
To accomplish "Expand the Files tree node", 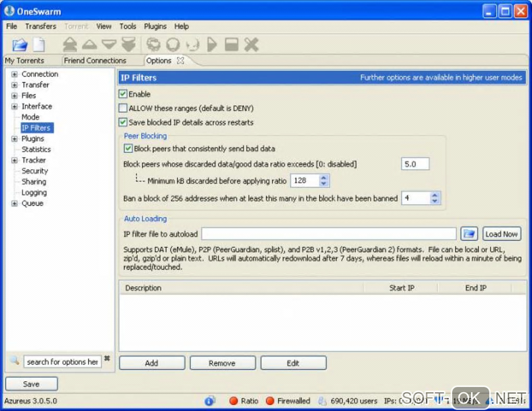I will click(14, 95).
